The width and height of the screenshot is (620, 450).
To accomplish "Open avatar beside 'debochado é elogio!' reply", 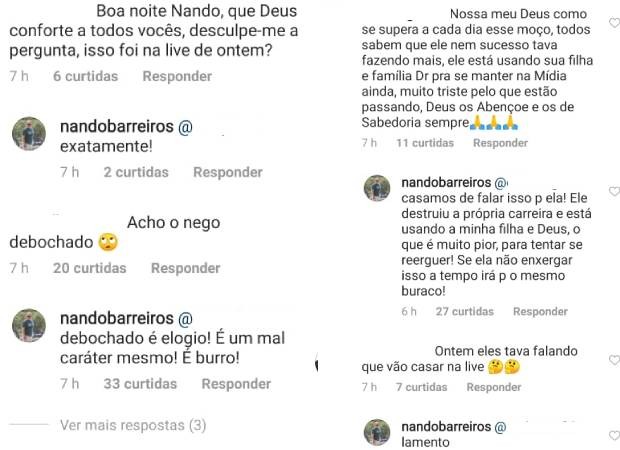I will [x=29, y=325].
